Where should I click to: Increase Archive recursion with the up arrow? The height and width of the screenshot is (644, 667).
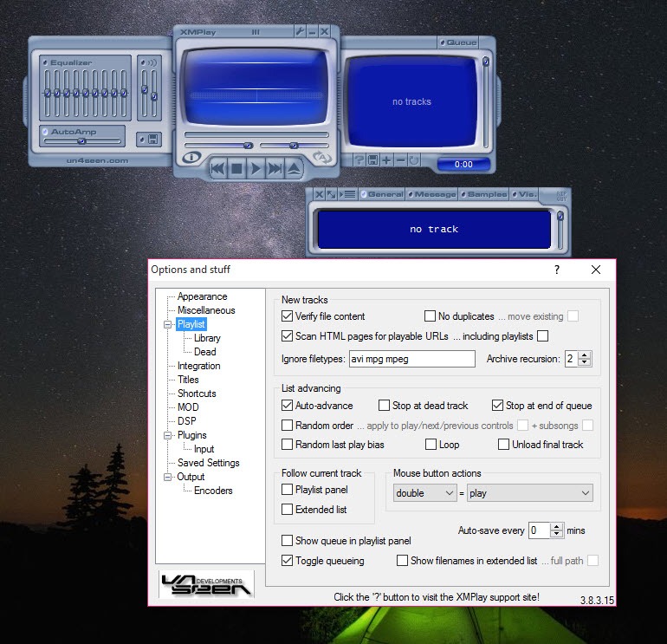click(x=585, y=355)
